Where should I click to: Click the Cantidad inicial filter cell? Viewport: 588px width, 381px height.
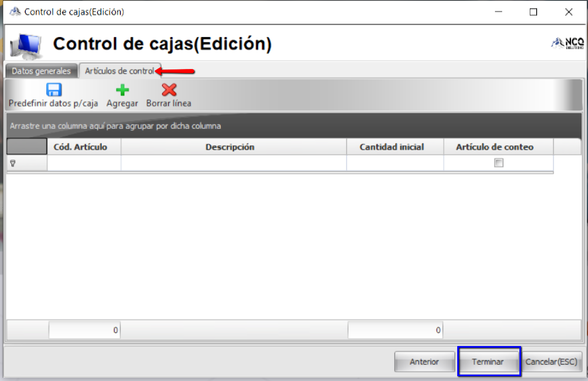[395, 163]
